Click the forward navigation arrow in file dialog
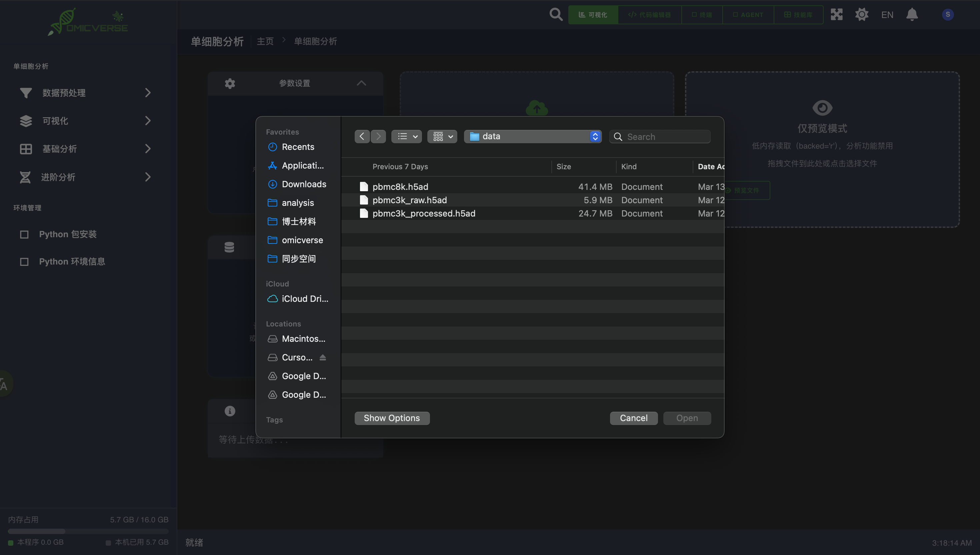Image resolution: width=980 pixels, height=555 pixels. click(x=378, y=137)
